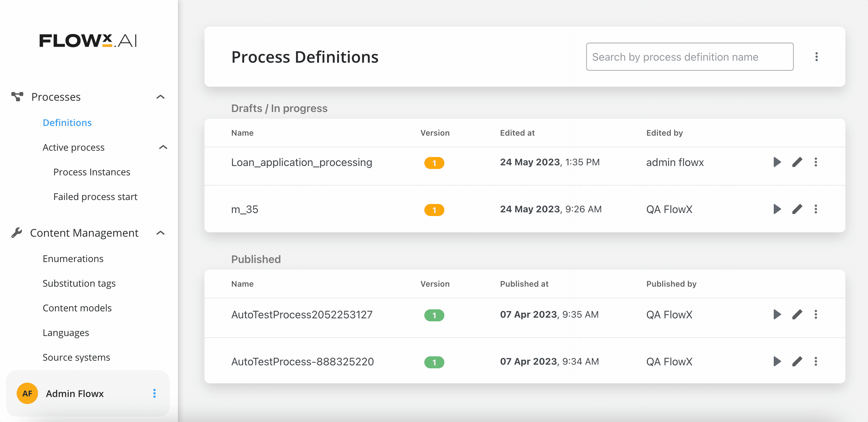Edit the m_35 process definition

coord(797,209)
